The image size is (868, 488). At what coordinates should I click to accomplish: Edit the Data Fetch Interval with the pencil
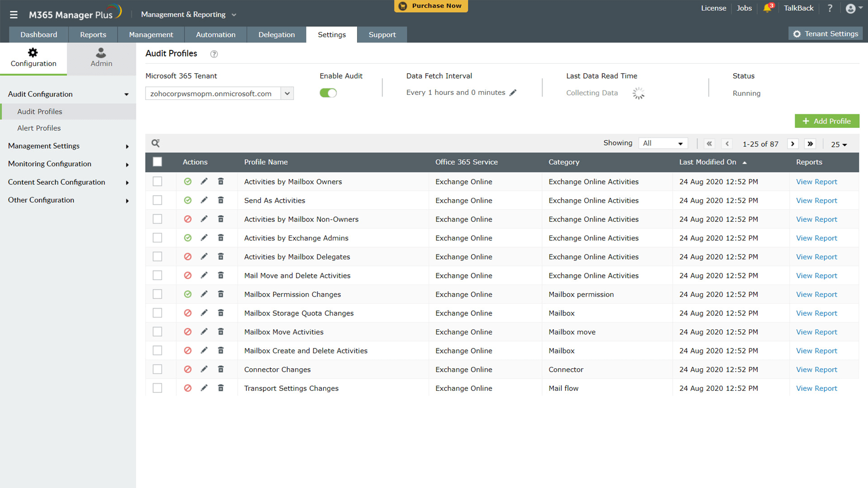click(x=513, y=93)
